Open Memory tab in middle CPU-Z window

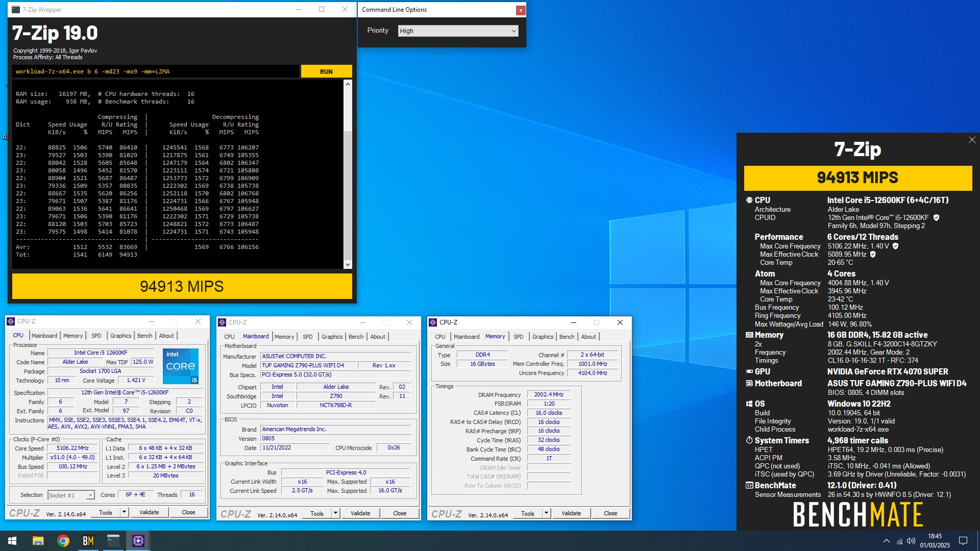coord(284,337)
